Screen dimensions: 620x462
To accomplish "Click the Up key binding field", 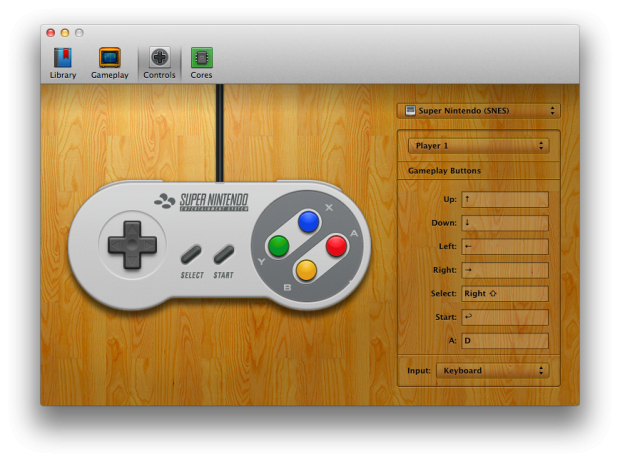I will 505,199.
